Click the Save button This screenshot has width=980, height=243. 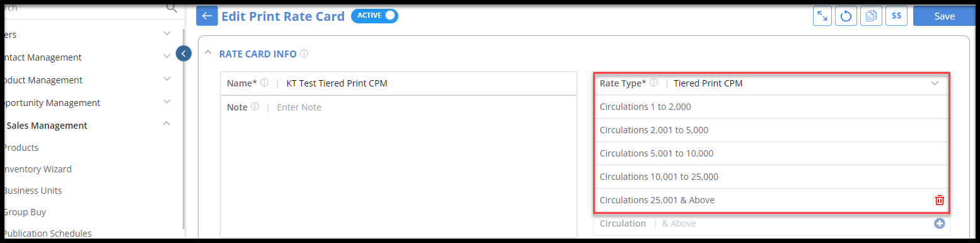point(945,16)
